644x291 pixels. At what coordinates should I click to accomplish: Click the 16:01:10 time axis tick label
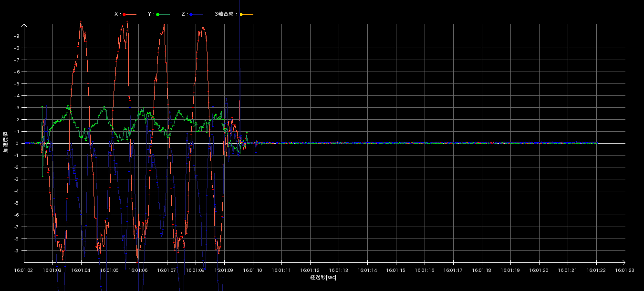(x=253, y=270)
